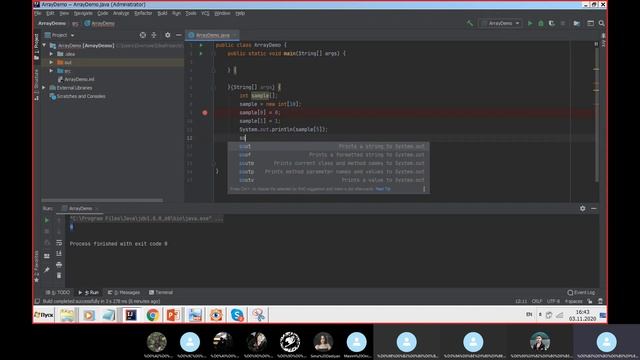Viewport: 640px width, 360px height.
Task: Open the File menu
Action: [x=38, y=13]
